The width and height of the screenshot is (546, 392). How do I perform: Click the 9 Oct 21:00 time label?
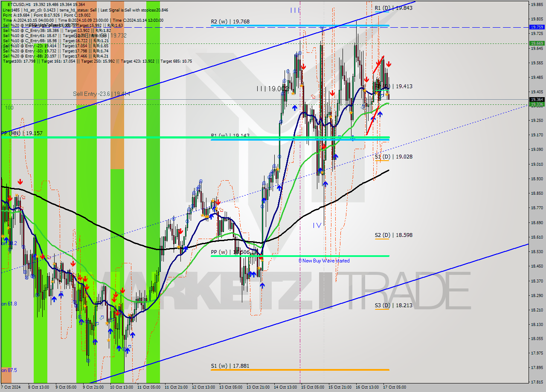[x=93, y=387]
